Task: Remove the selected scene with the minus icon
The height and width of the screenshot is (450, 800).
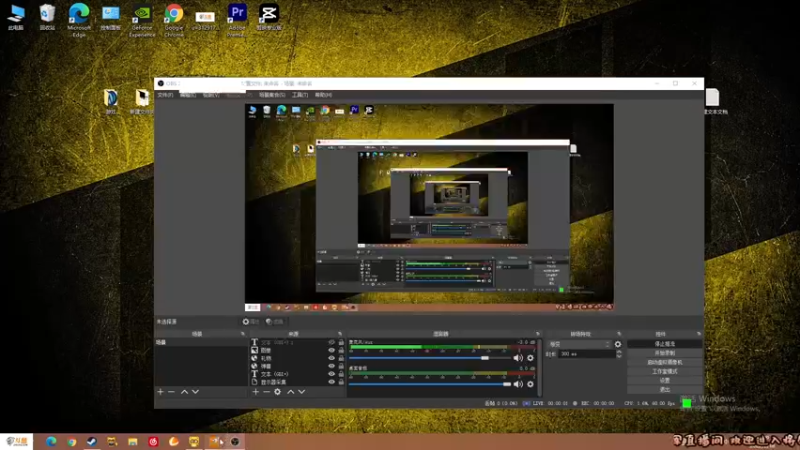Action: pos(171,392)
